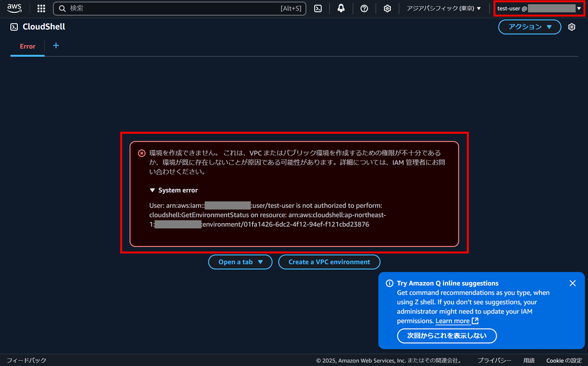Open CloudShell preferences gear icon

coord(572,26)
